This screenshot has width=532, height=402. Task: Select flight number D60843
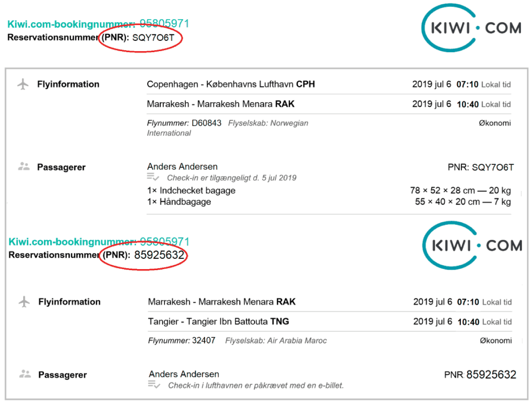tap(207, 123)
